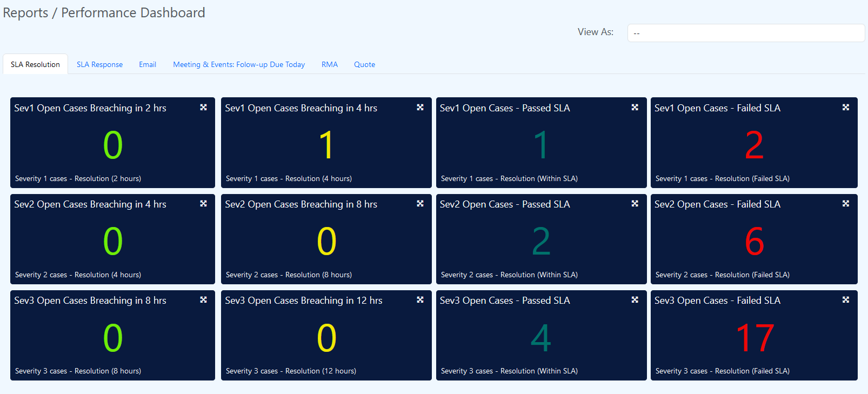
Task: Select the SLA Resolution tab
Action: (35, 64)
